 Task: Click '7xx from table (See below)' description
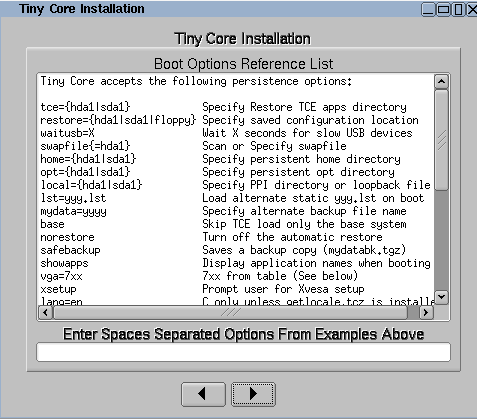click(x=280, y=276)
